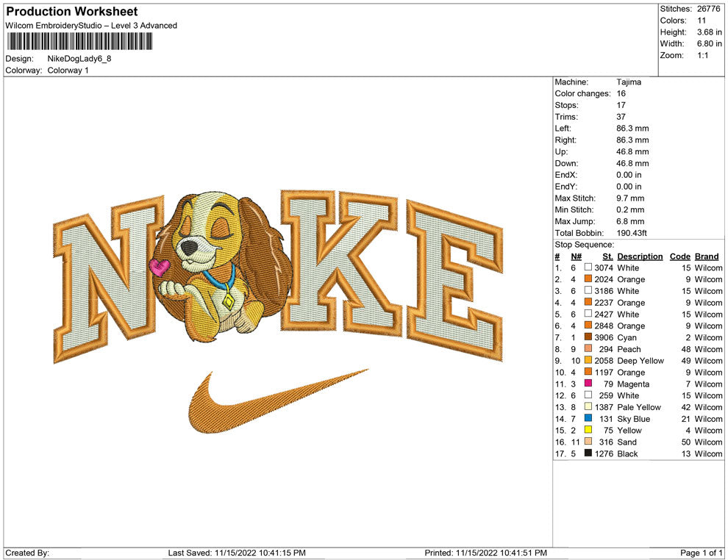This screenshot has width=728, height=560.
Task: Select the Color changes value 16
Action: coord(621,94)
